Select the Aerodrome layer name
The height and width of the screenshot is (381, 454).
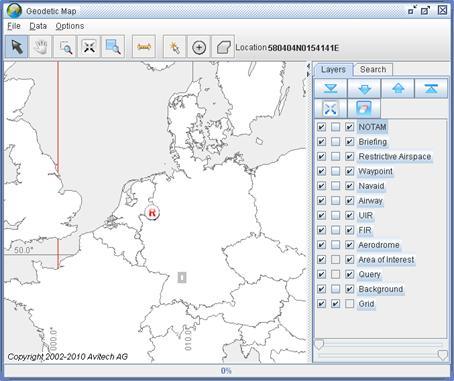click(379, 245)
